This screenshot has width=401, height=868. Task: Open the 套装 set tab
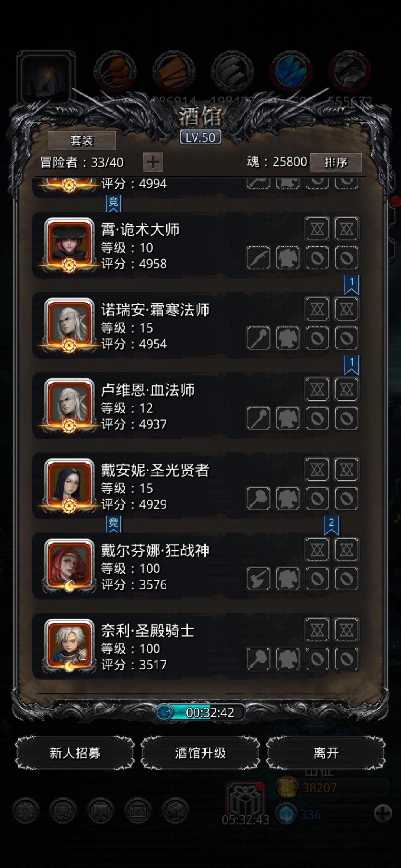tap(82, 141)
